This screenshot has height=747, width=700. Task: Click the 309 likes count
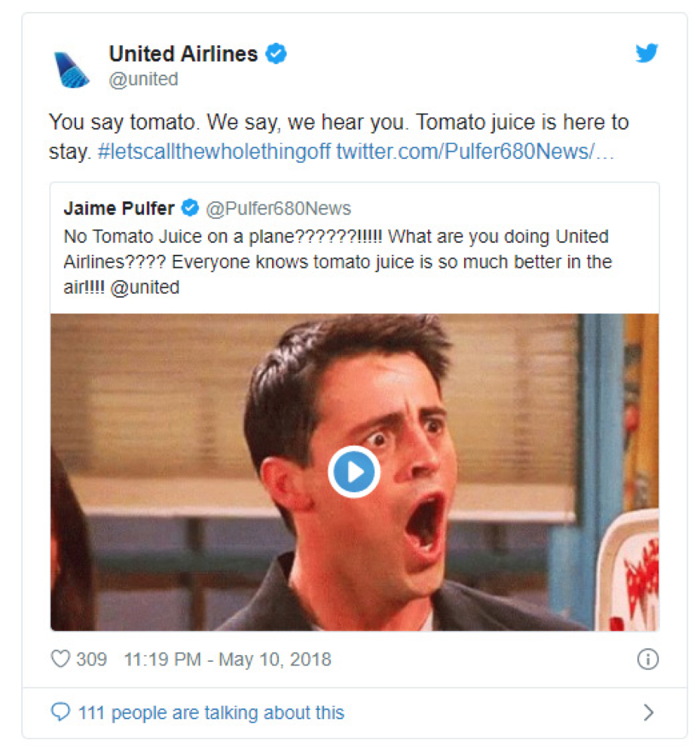click(91, 660)
